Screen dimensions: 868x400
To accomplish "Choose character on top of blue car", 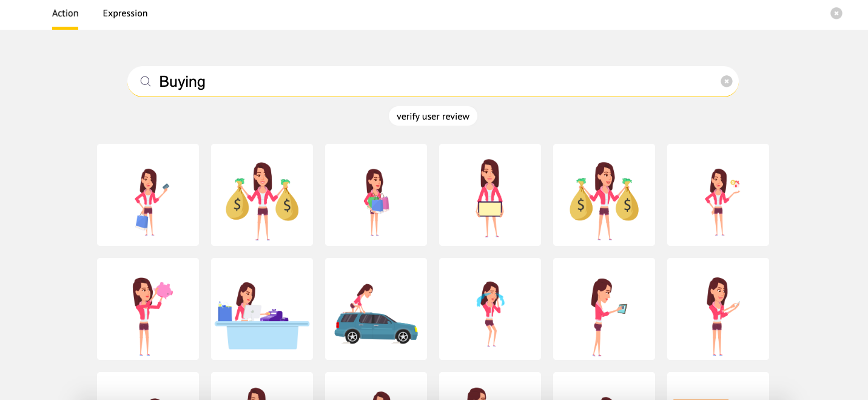I will (376, 309).
